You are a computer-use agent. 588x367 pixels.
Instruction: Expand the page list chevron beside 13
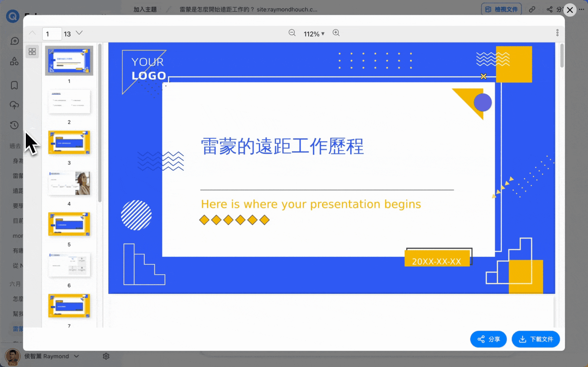(79, 33)
